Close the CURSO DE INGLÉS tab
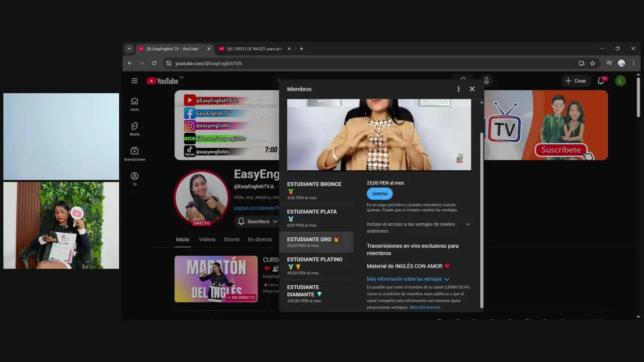Image resolution: width=644 pixels, height=362 pixels. pyautogui.click(x=289, y=49)
